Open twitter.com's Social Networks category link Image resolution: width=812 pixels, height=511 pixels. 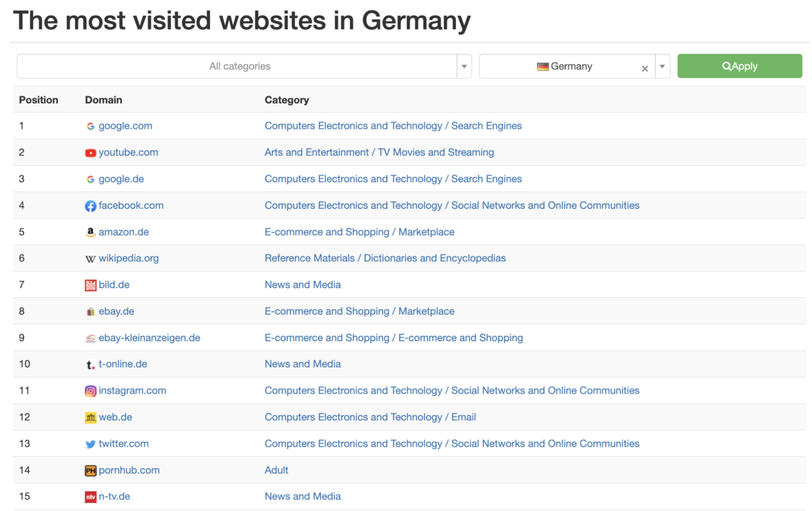[x=452, y=443]
